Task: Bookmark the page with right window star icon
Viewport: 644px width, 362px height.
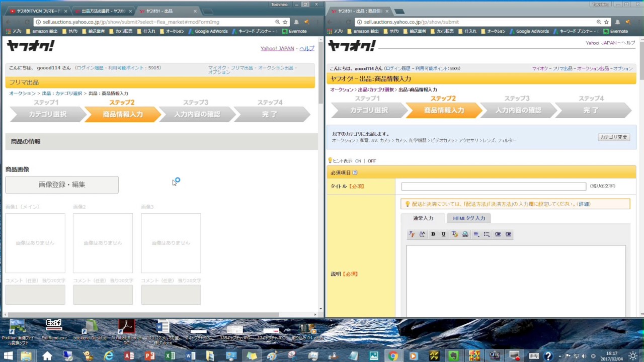Action: coord(607,22)
